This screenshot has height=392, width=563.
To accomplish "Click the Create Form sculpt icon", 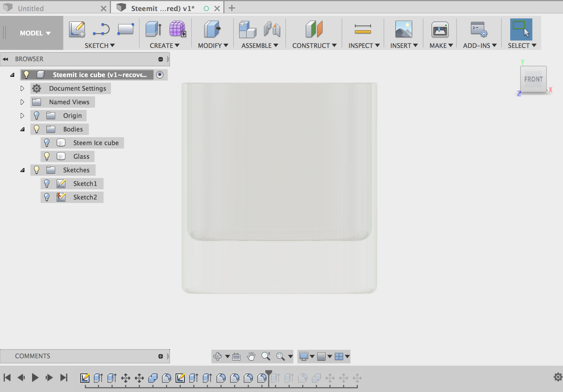I will tap(178, 29).
